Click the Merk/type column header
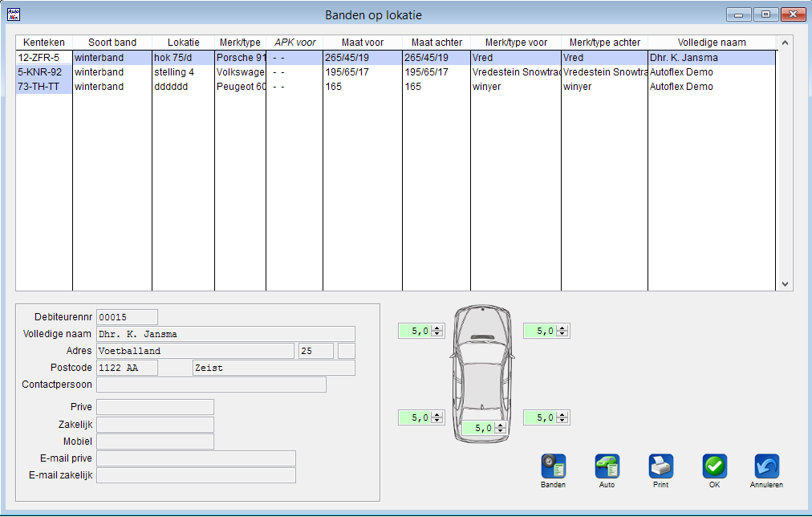812x517 pixels. click(x=240, y=43)
